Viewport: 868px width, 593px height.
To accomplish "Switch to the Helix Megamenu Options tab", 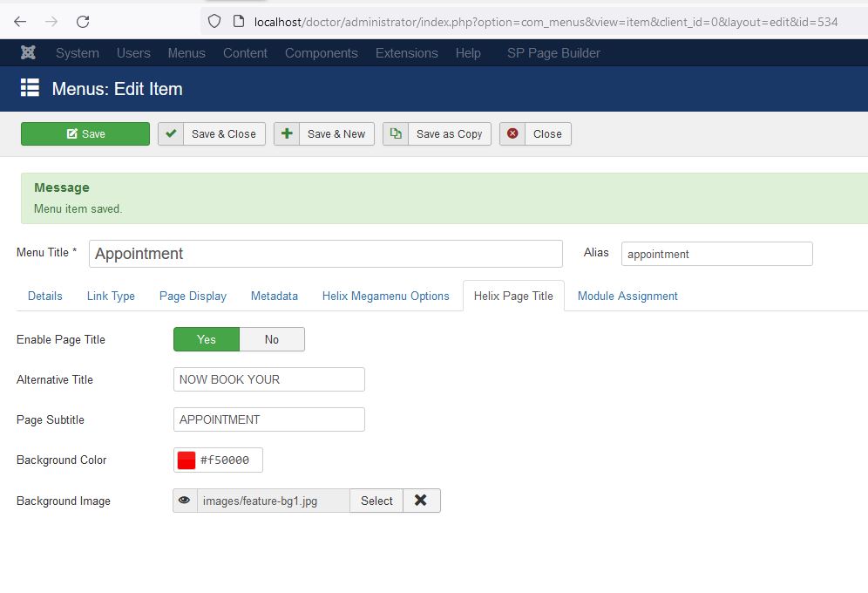I will (385, 296).
